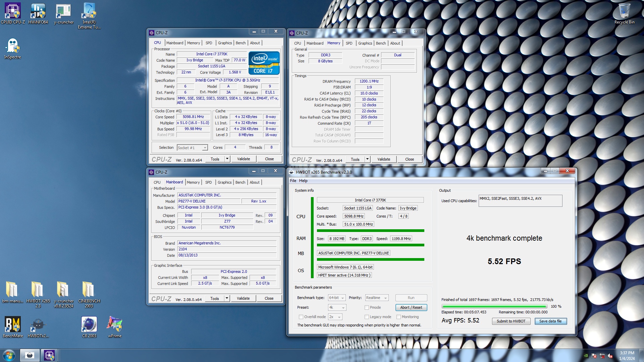Click Submit to HWBOT button
The width and height of the screenshot is (644, 362).
511,321
